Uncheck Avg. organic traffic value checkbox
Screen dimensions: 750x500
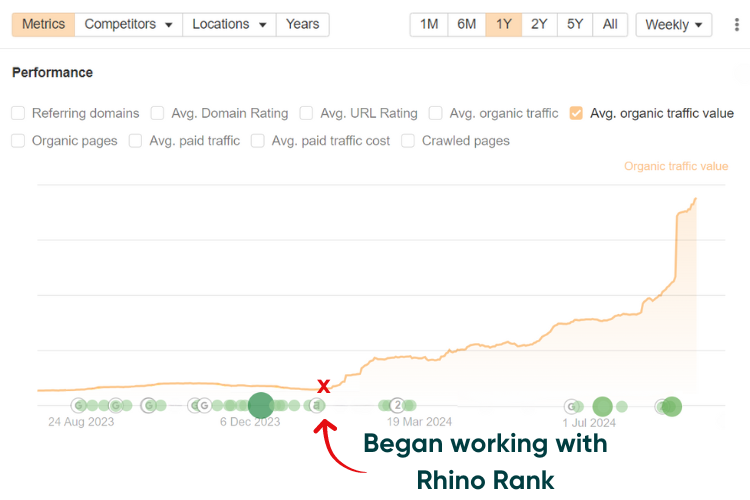coord(576,113)
